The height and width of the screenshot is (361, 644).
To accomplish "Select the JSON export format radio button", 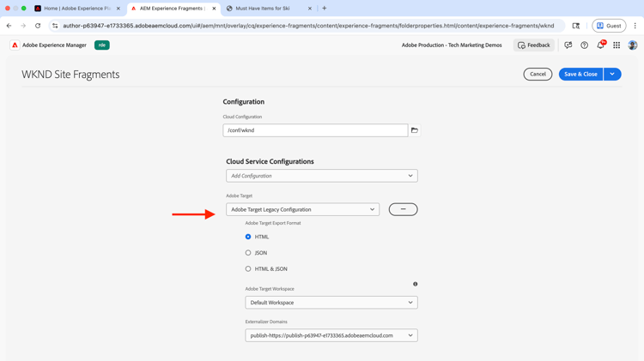I will [248, 253].
